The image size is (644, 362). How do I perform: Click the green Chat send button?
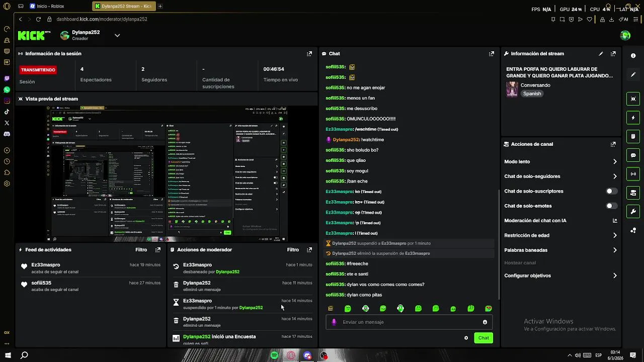(x=484, y=338)
